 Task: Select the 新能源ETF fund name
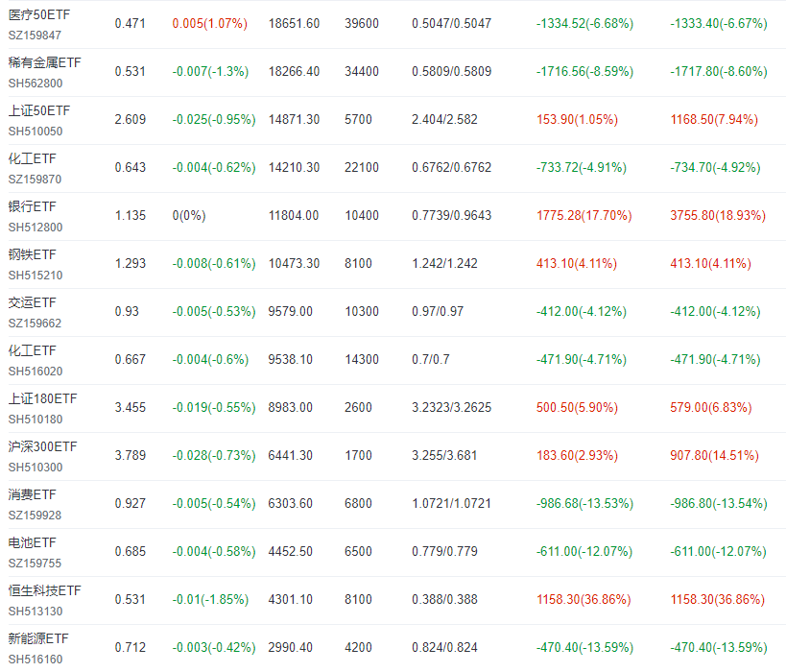38,638
